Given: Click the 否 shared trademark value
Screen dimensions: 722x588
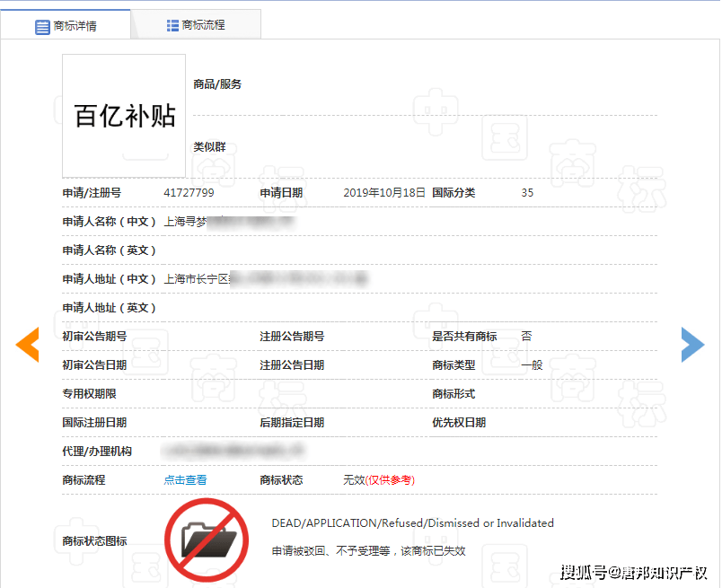Looking at the screenshot, I should pyautogui.click(x=527, y=337).
